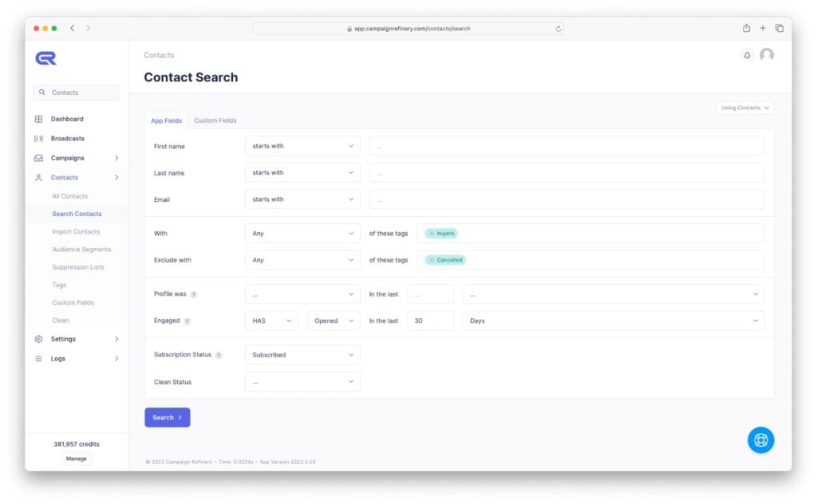Click the sidebar search magnifier icon
Image resolution: width=817 pixels, height=504 pixels.
pos(42,93)
